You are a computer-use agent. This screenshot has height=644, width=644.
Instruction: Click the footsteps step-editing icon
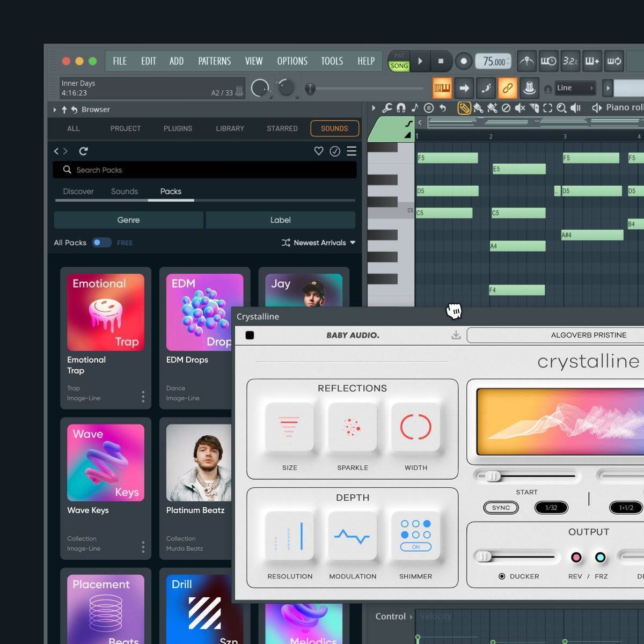click(x=486, y=87)
